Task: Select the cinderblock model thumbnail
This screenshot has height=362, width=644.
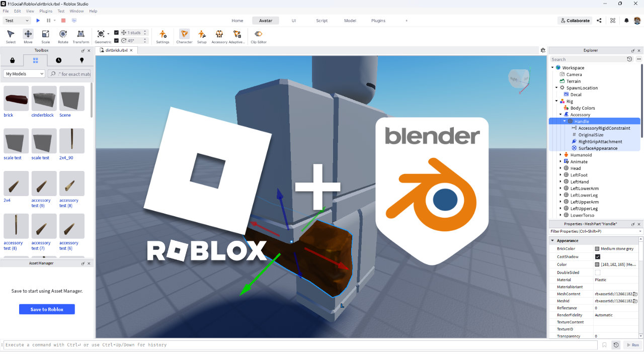Action: (44, 98)
